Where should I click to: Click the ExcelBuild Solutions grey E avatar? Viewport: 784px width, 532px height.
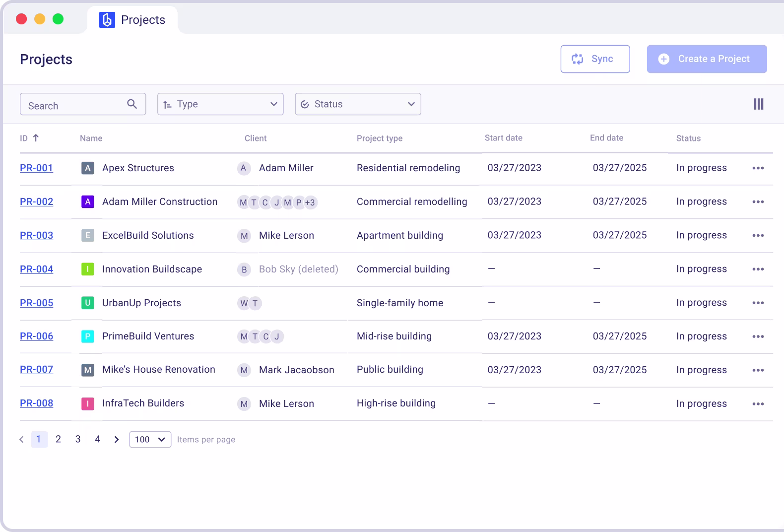[x=88, y=235]
